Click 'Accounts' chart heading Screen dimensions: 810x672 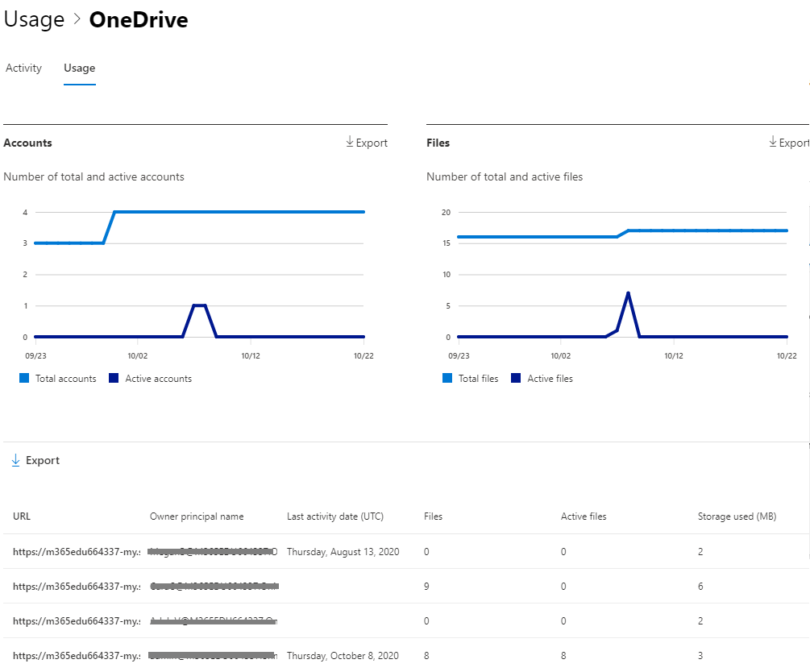28,143
